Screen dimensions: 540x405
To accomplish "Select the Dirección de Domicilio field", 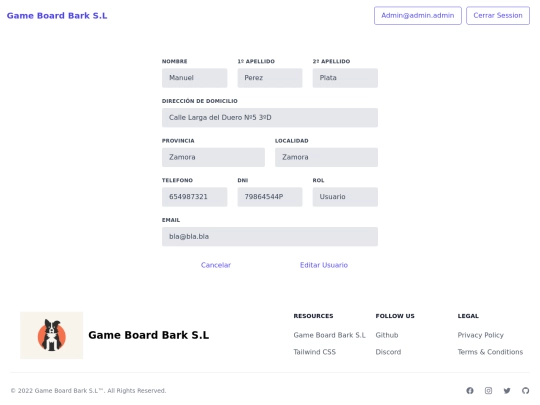I will click(x=270, y=118).
